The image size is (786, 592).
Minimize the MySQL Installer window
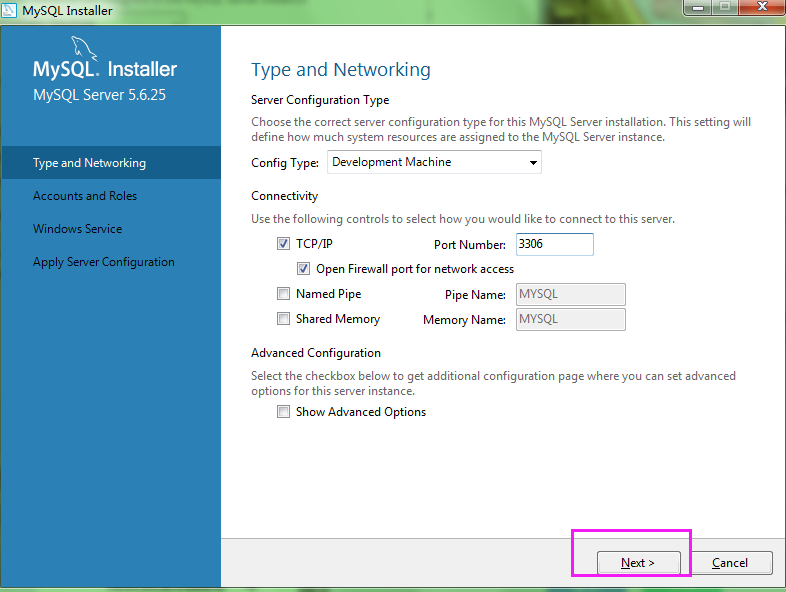tap(698, 7)
